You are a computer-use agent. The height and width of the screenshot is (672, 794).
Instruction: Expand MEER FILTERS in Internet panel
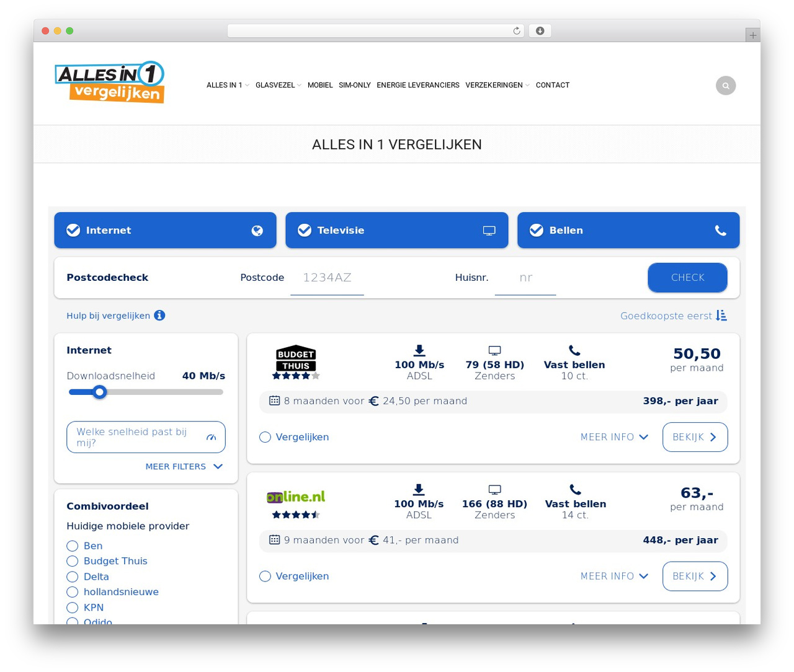(x=184, y=466)
